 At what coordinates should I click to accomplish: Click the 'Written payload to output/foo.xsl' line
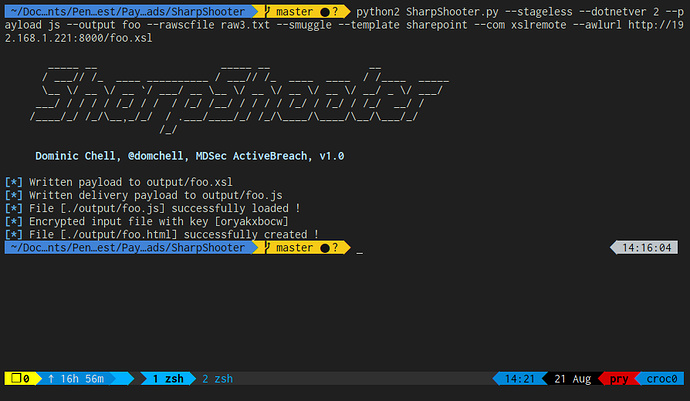pyautogui.click(x=119, y=182)
